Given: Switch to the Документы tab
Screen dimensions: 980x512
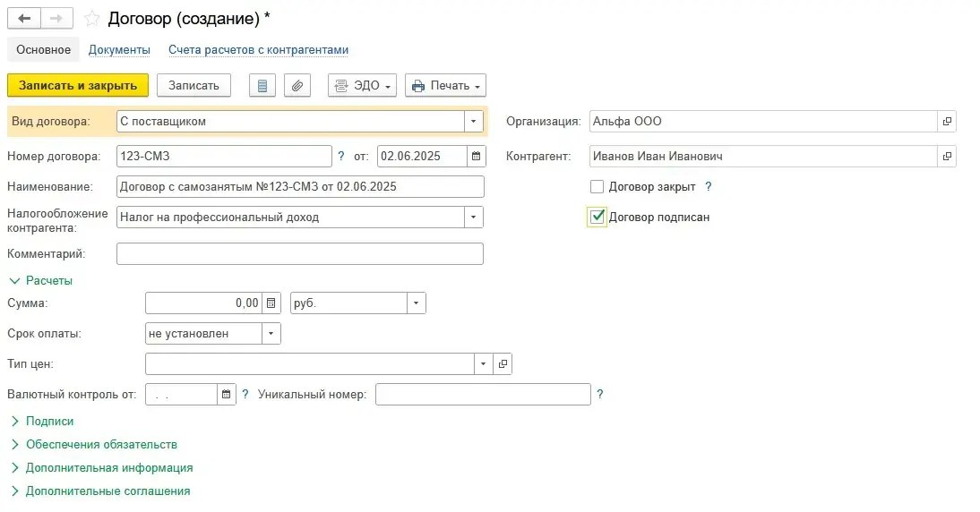Looking at the screenshot, I should pyautogui.click(x=119, y=50).
